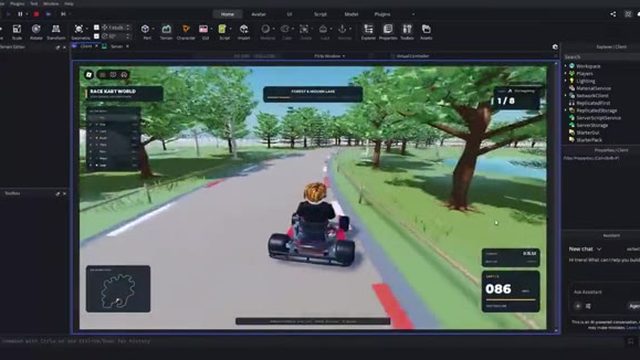
Task: Open the Geometric snapping tool
Action: (x=79, y=32)
